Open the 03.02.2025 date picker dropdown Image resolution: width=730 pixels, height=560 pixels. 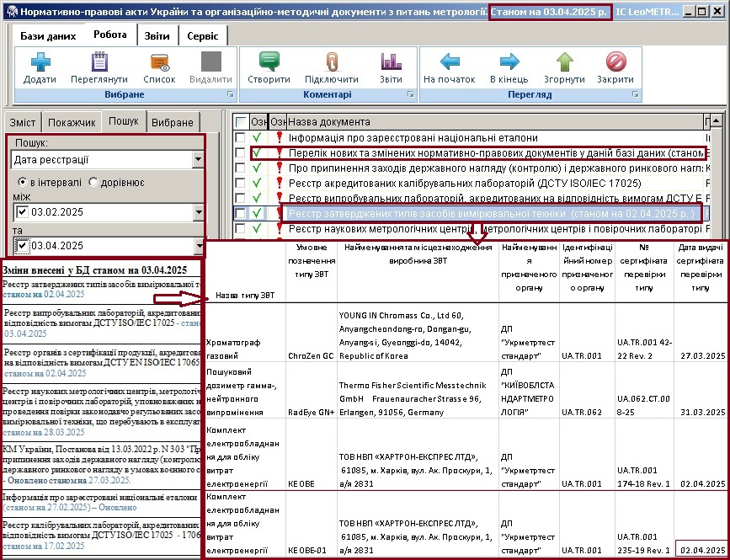198,211
